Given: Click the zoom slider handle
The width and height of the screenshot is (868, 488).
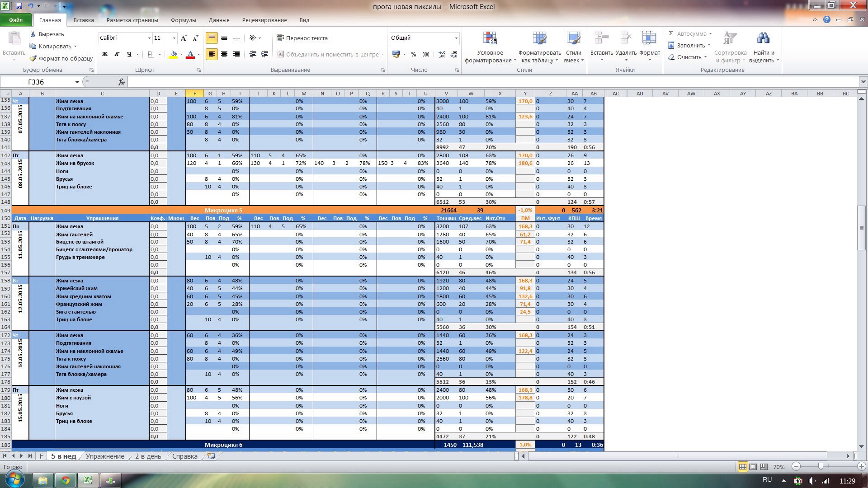Looking at the screenshot, I should click(821, 466).
